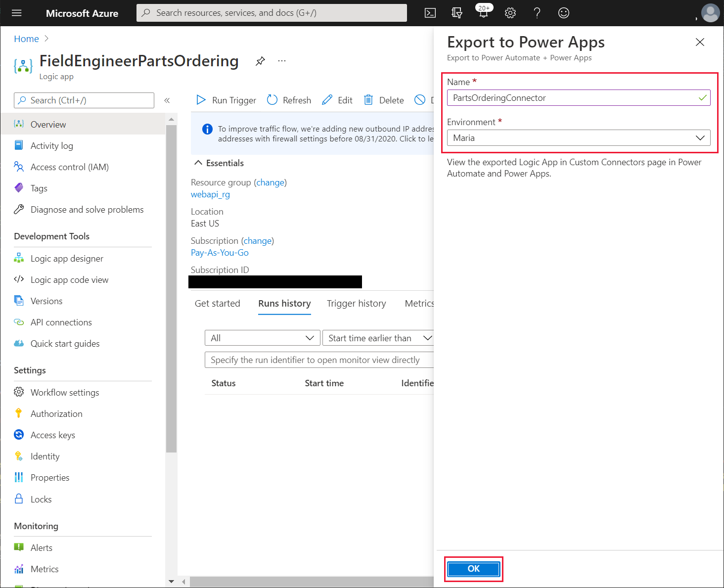Image resolution: width=724 pixels, height=588 pixels.
Task: Disable the logic app via slash icon
Action: click(420, 100)
